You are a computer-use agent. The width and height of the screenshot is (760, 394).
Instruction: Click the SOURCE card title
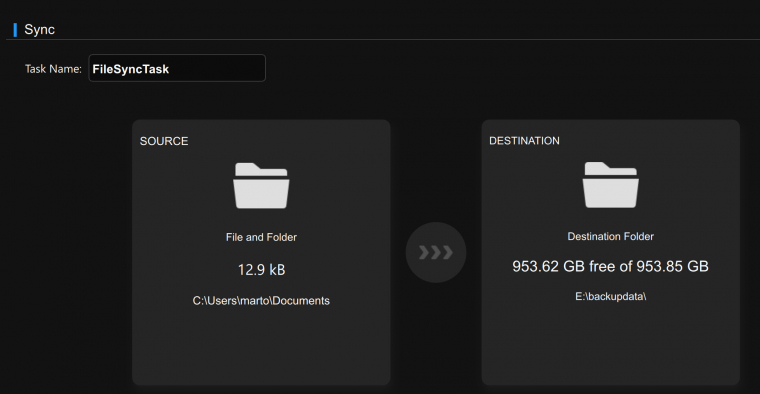164,141
